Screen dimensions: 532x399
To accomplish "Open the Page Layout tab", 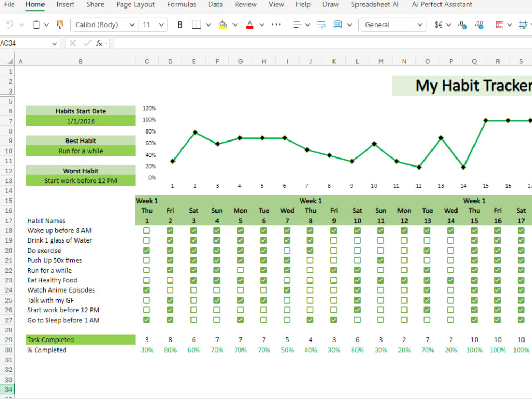I will pos(135,4).
